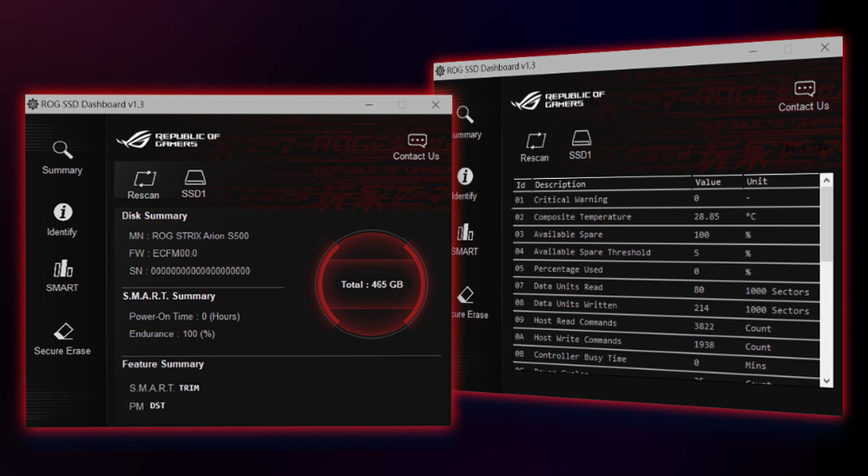Click scroll down arrow of SMART table
This screenshot has height=476, width=868.
826,380
